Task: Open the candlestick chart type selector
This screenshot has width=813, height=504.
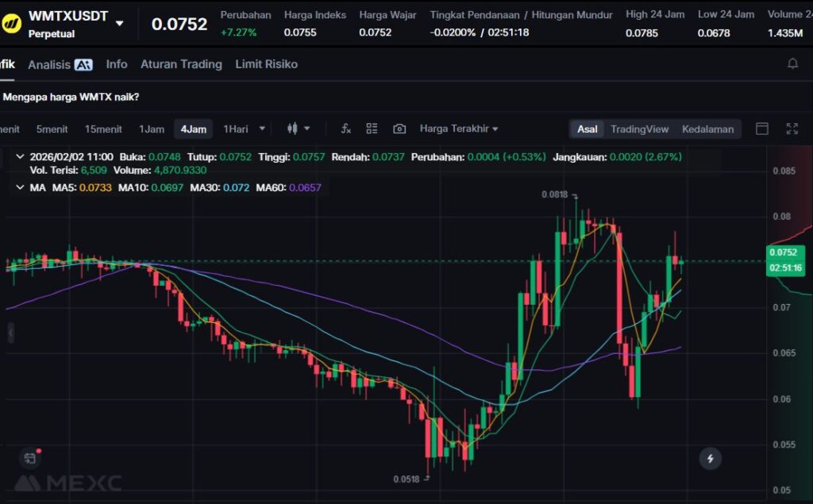Action: [x=298, y=129]
